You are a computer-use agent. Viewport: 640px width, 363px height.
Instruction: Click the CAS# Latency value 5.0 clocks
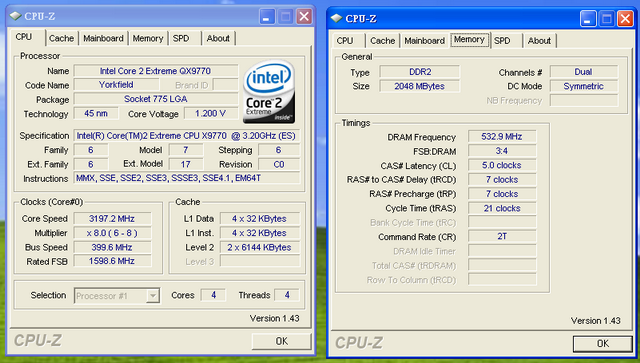[x=502, y=165]
